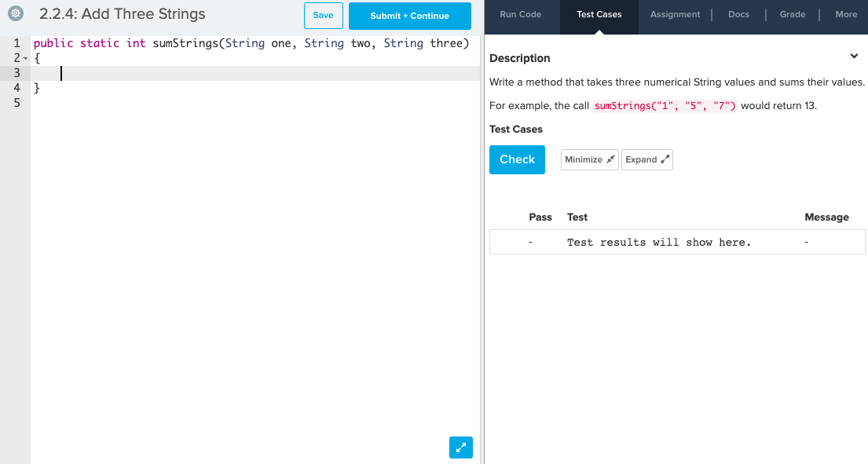Click Submit + Continue button
868x464 pixels.
pos(409,16)
